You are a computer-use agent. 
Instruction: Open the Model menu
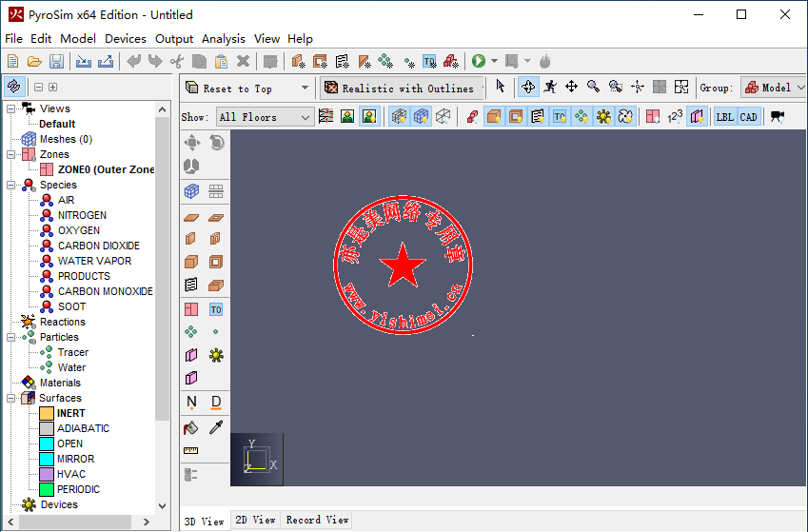click(78, 39)
